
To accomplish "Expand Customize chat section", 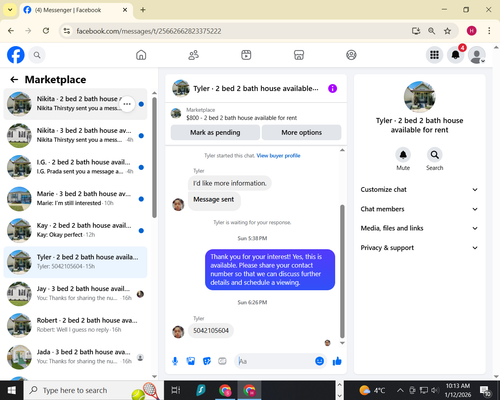I will point(419,190).
